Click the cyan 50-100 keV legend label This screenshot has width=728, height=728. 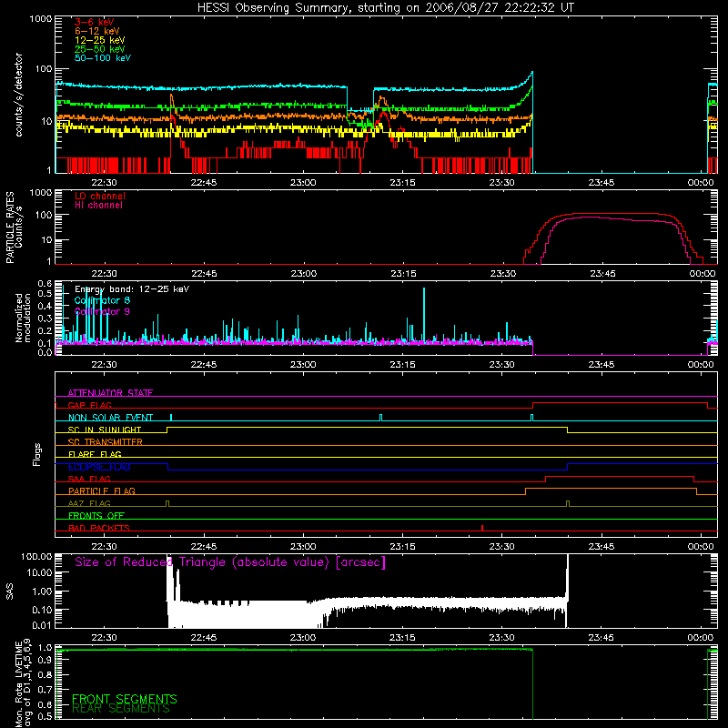[103, 58]
